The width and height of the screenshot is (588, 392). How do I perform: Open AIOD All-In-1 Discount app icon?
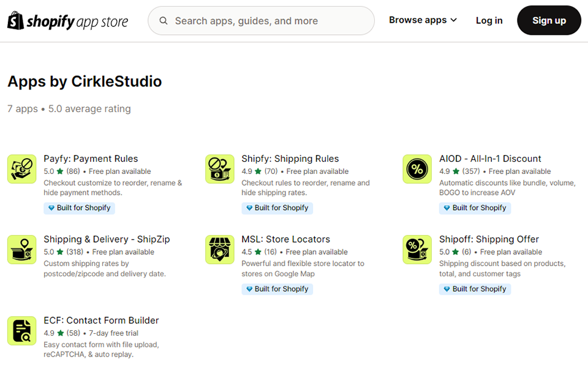417,169
